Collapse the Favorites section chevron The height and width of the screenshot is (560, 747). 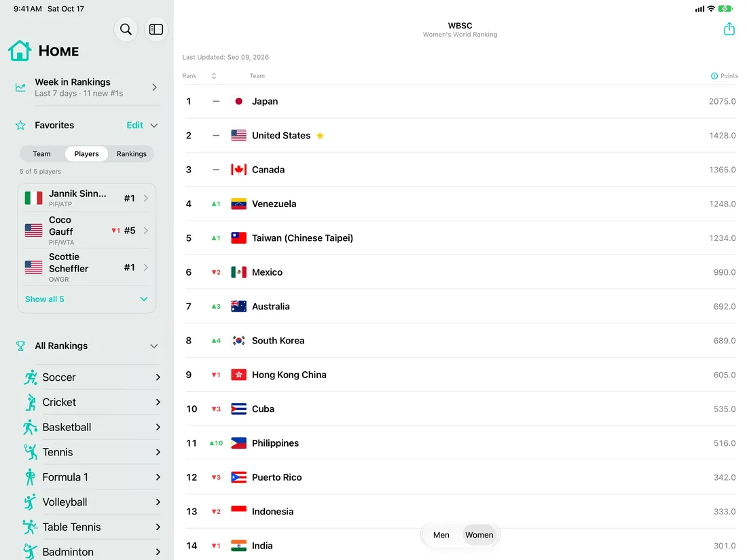point(154,126)
